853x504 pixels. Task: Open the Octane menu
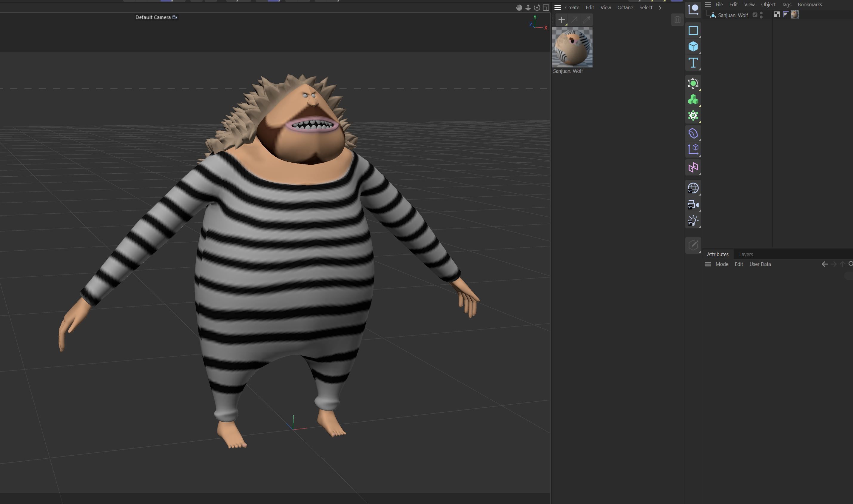[625, 7]
